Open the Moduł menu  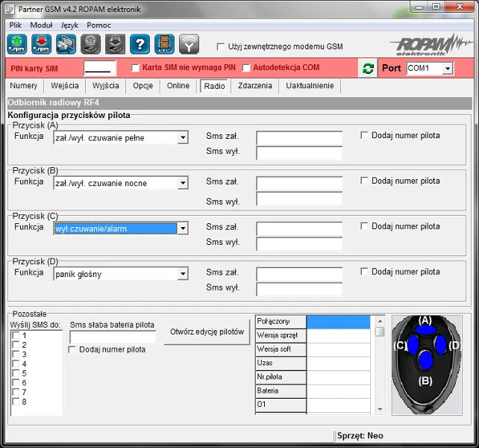pos(41,25)
